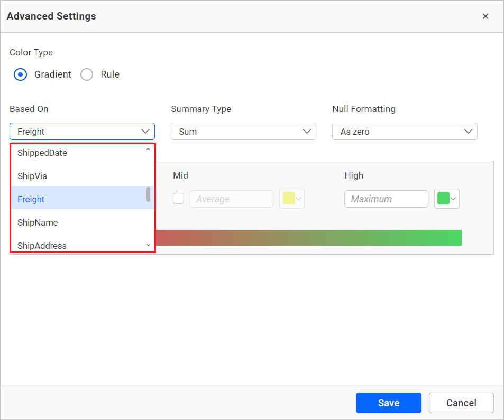Open the High green color picker
The width and height of the screenshot is (504, 420).
[447, 199]
